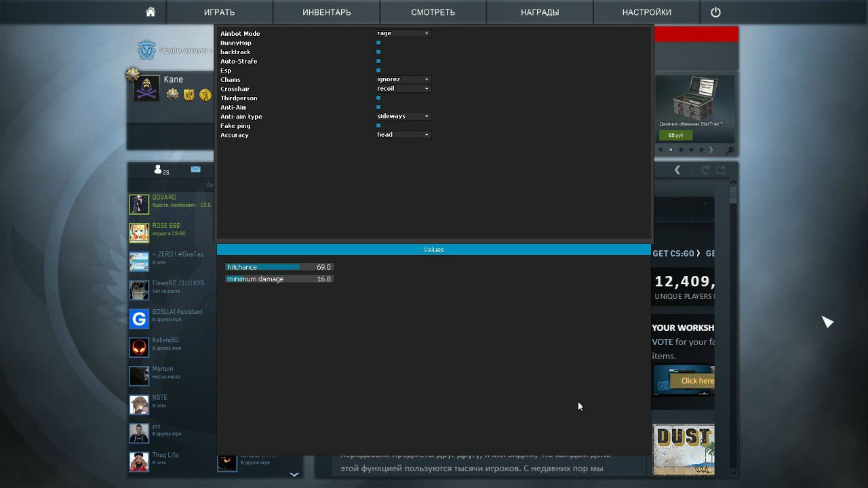This screenshot has width=868, height=488.
Task: Click the yellow Click here button
Action: (692, 381)
